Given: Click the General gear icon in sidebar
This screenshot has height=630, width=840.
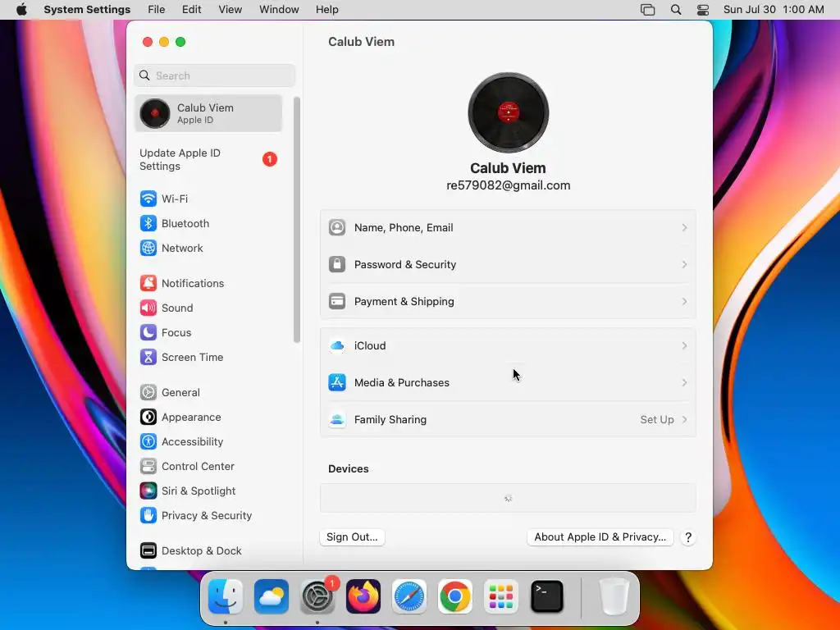Looking at the screenshot, I should (x=148, y=393).
